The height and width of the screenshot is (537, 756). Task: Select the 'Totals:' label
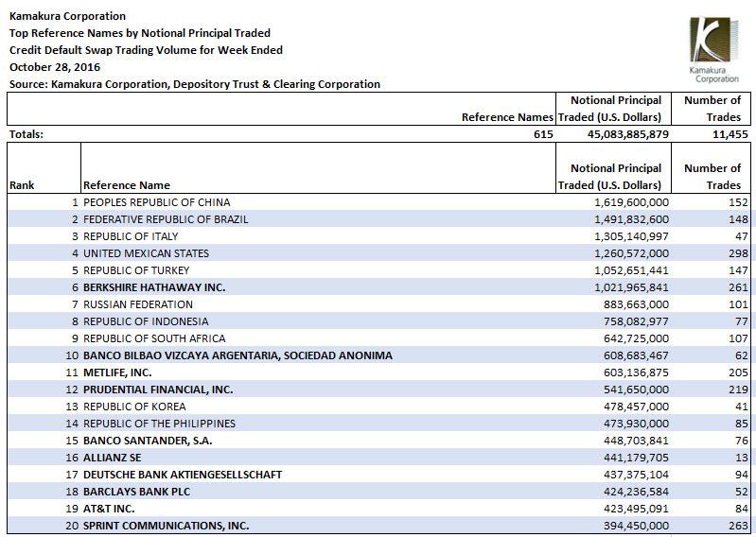26,134
